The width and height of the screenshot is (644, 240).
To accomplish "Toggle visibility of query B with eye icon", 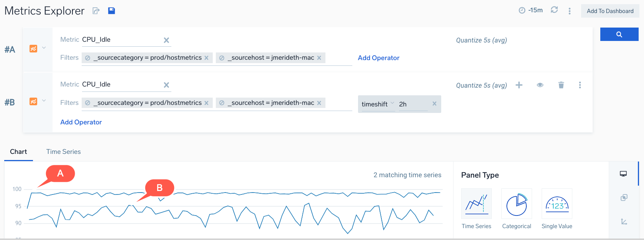I will [x=540, y=85].
